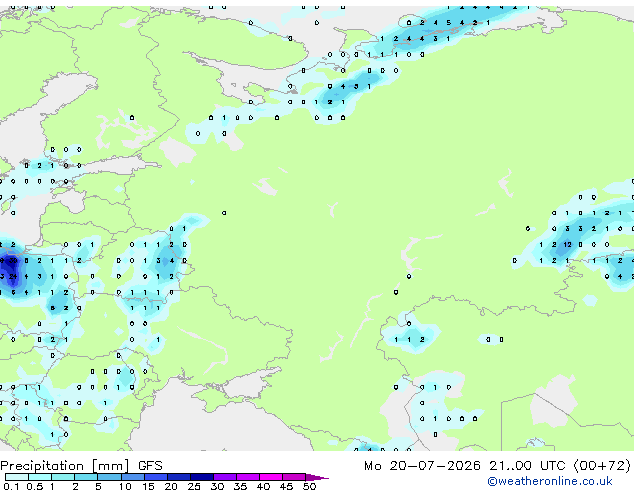Click the '24' precipitation value on map
Image resolution: width=634 pixels, height=490 pixels.
(x=13, y=277)
